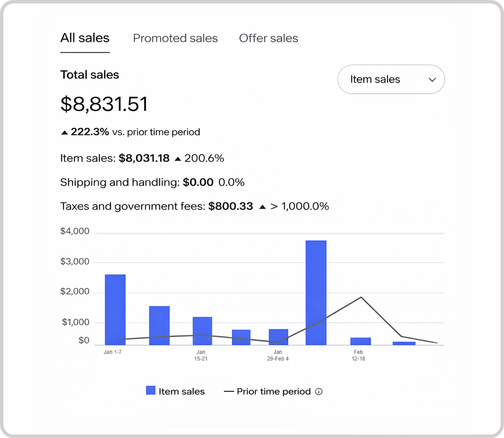This screenshot has width=504, height=438.
Task: Select the Jan 15-21 sales bar
Action: click(x=202, y=330)
